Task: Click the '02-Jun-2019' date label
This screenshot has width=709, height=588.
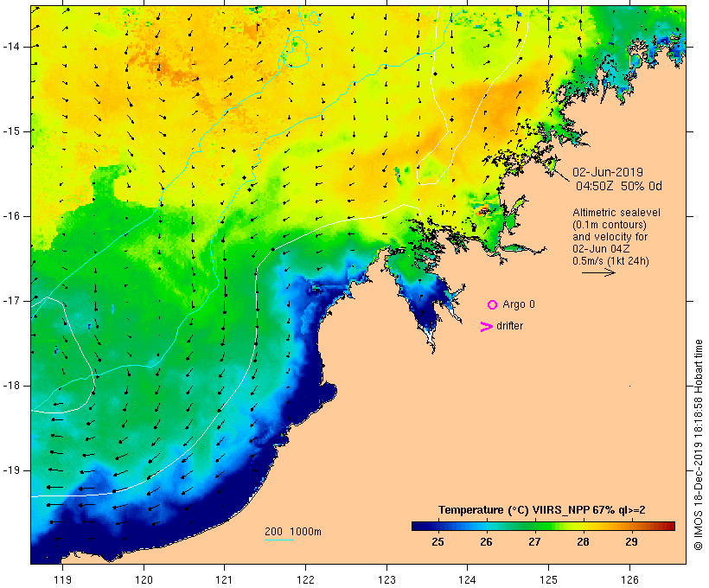Action: (608, 172)
